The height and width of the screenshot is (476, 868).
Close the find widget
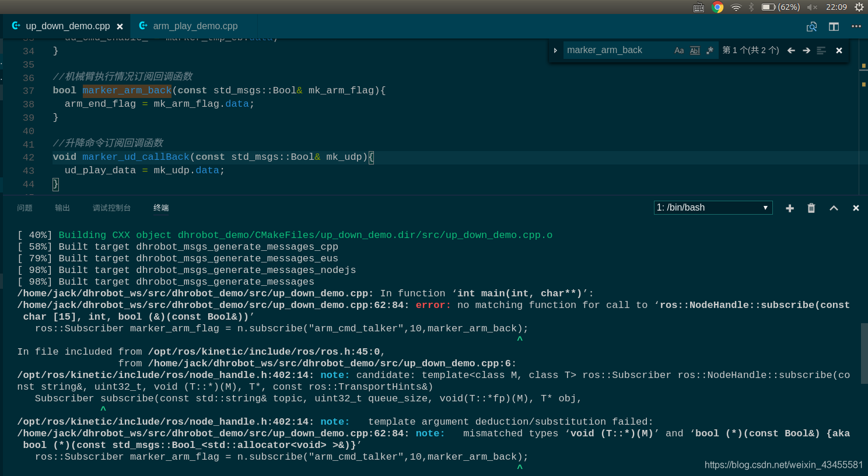tap(839, 51)
